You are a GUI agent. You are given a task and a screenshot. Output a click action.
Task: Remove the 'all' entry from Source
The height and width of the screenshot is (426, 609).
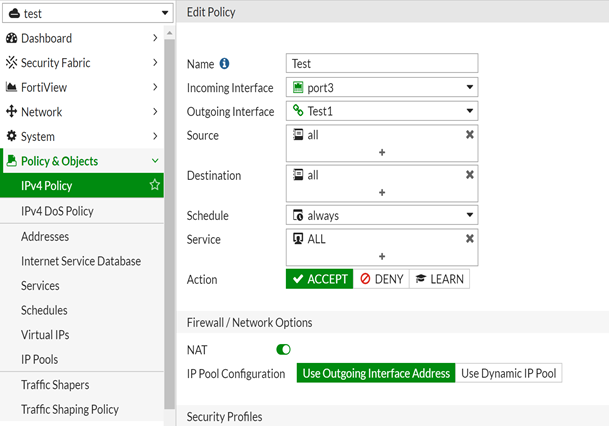pos(470,135)
